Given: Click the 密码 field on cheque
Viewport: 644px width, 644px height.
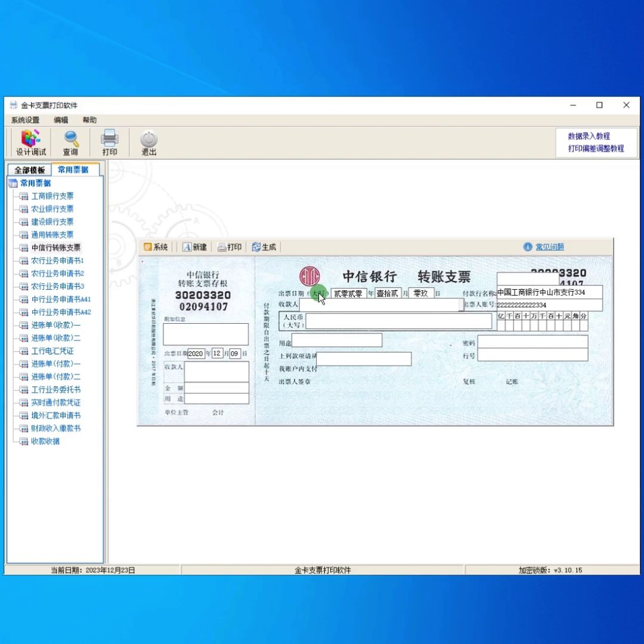Looking at the screenshot, I should click(532, 342).
